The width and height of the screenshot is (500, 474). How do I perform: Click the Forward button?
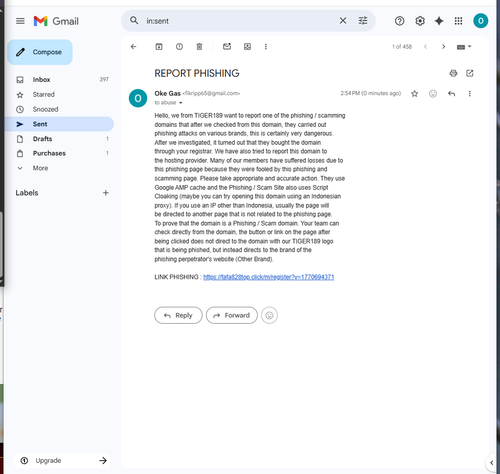(x=232, y=315)
